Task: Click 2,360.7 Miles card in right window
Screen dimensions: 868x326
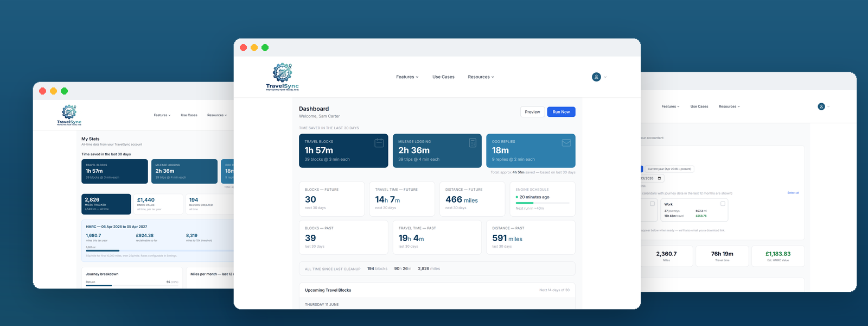Action: (x=666, y=256)
